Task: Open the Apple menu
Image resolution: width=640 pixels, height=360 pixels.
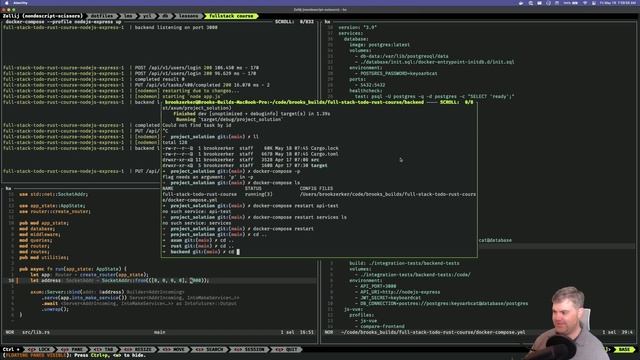Action: (6, 3)
